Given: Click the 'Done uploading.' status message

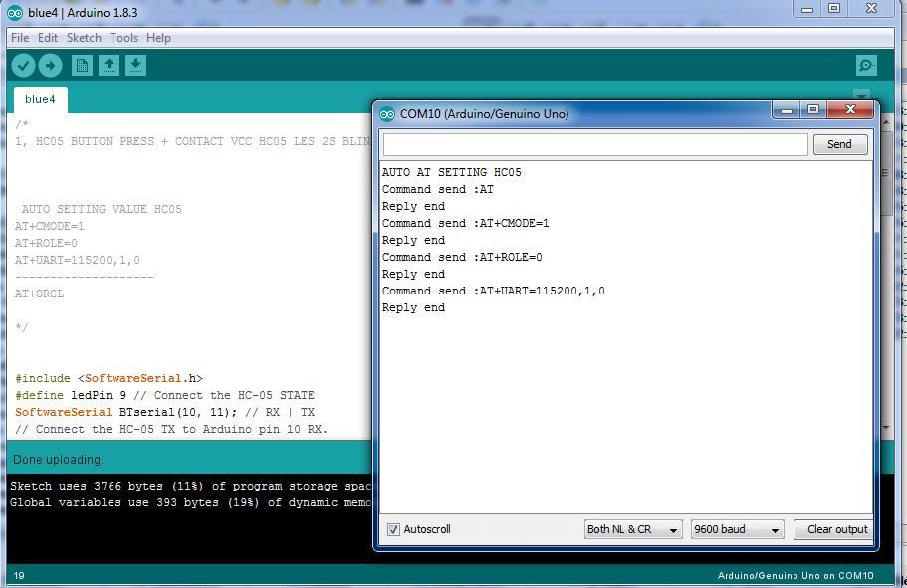Looking at the screenshot, I should [x=58, y=460].
